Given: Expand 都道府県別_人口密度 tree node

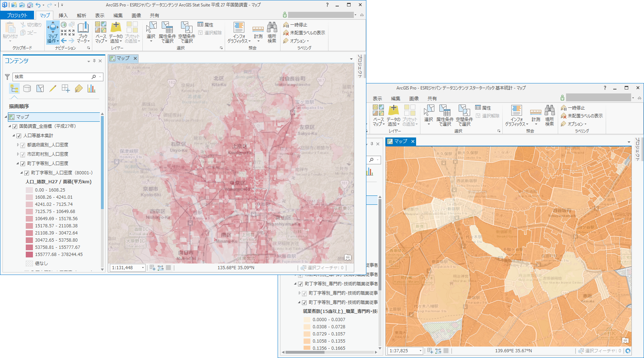Looking at the screenshot, I should click(x=18, y=145).
